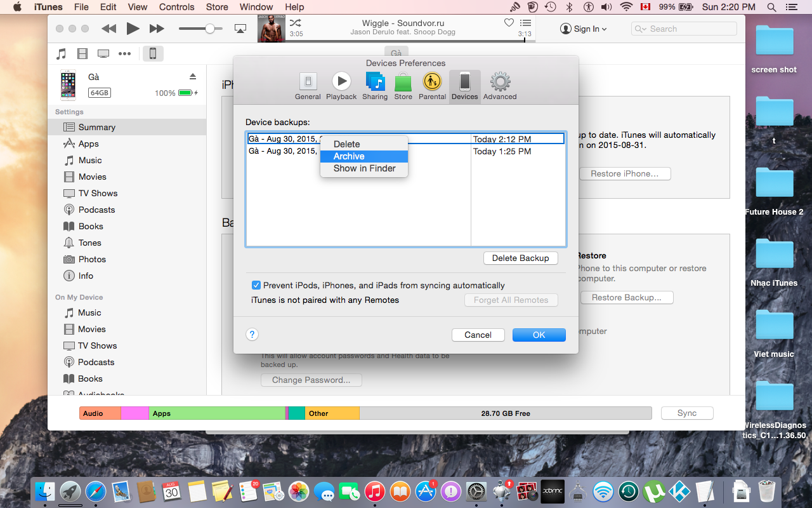Open Music under On My Device

pos(127,312)
